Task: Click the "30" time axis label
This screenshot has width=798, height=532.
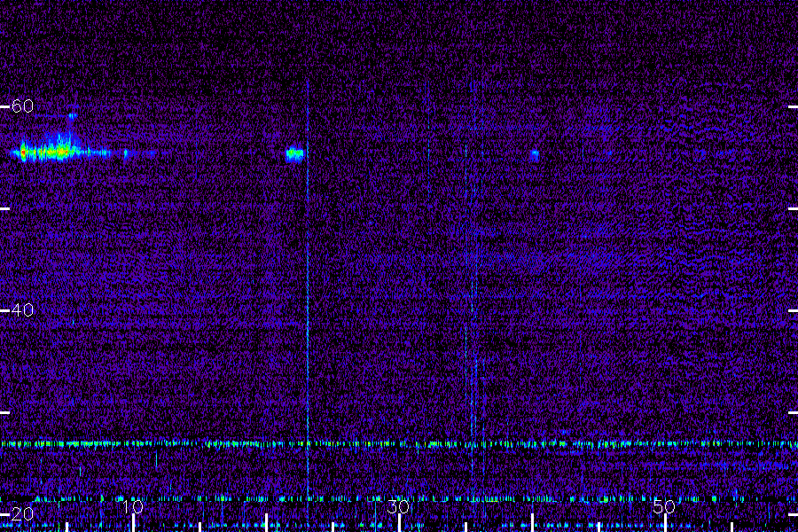Action: coord(398,506)
